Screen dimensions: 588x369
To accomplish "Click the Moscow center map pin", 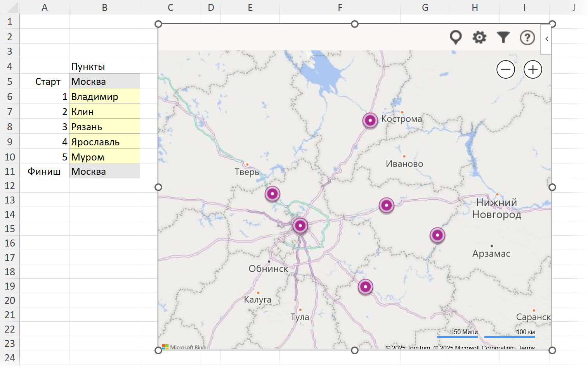I will click(x=300, y=225).
